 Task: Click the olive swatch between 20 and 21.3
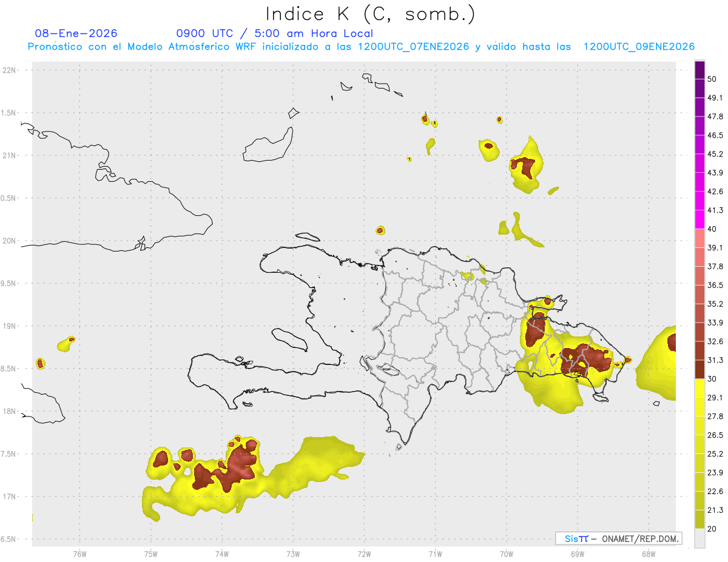699,519
